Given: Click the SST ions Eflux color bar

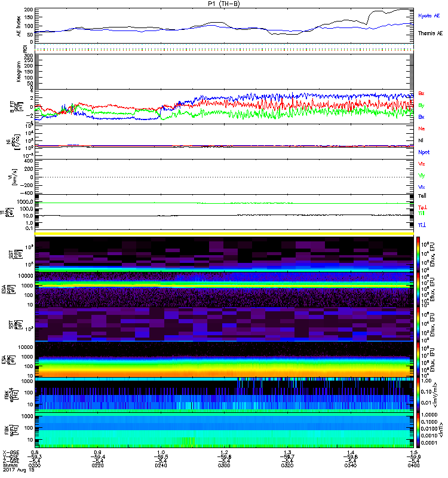Looking at the screenshot, I should click(x=418, y=253).
